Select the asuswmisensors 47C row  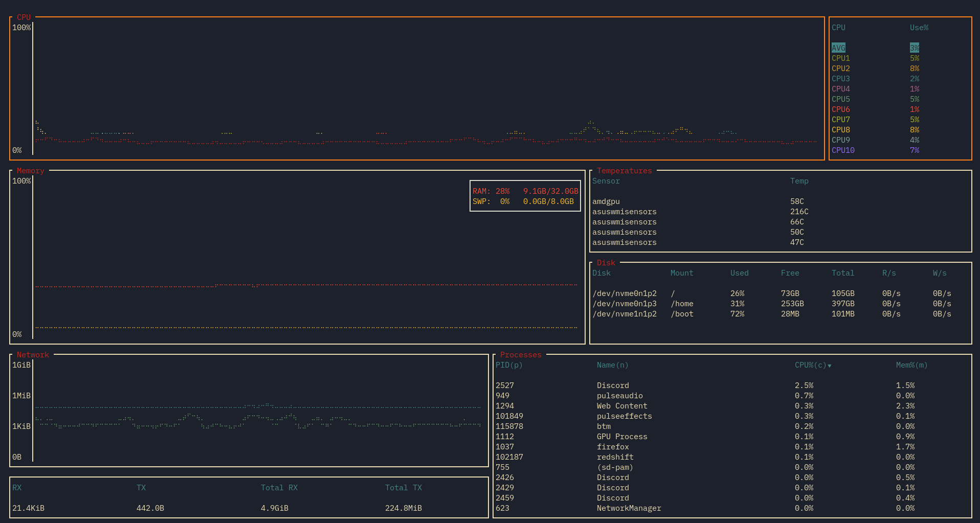(780, 242)
